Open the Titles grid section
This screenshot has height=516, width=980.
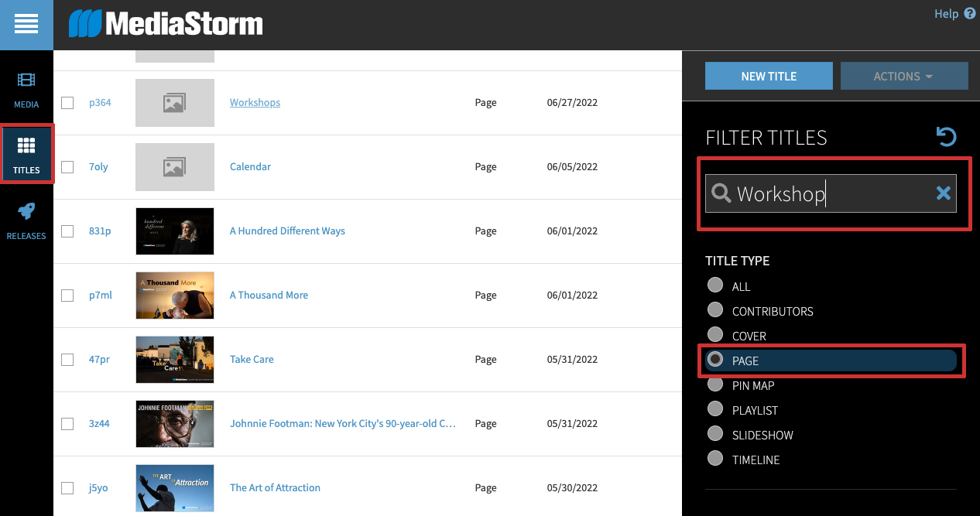(26, 154)
